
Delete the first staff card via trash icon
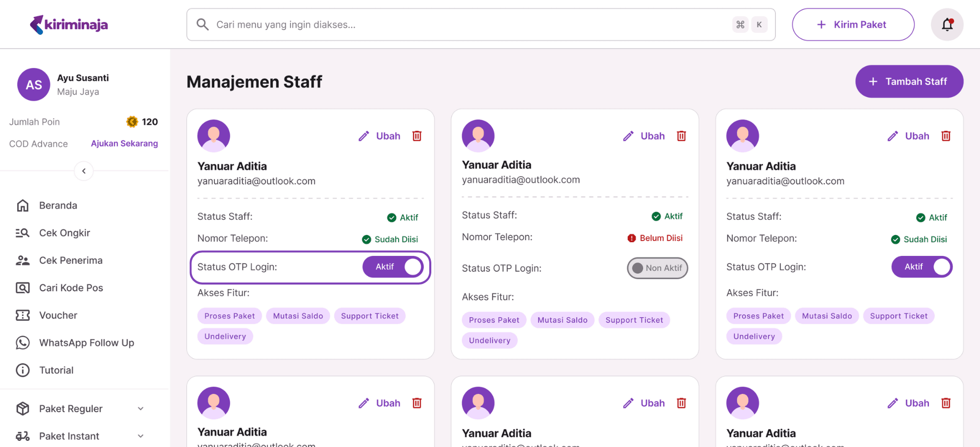[x=417, y=136]
